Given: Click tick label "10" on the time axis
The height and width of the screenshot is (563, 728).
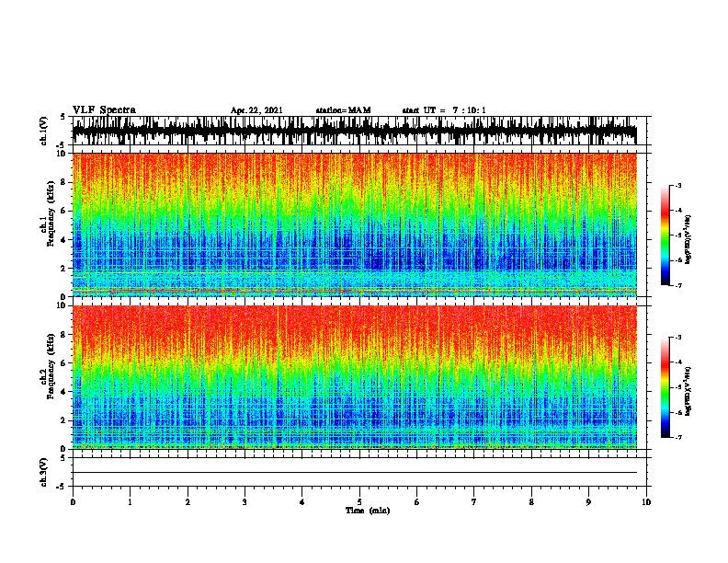Looking at the screenshot, I should coord(646,502).
